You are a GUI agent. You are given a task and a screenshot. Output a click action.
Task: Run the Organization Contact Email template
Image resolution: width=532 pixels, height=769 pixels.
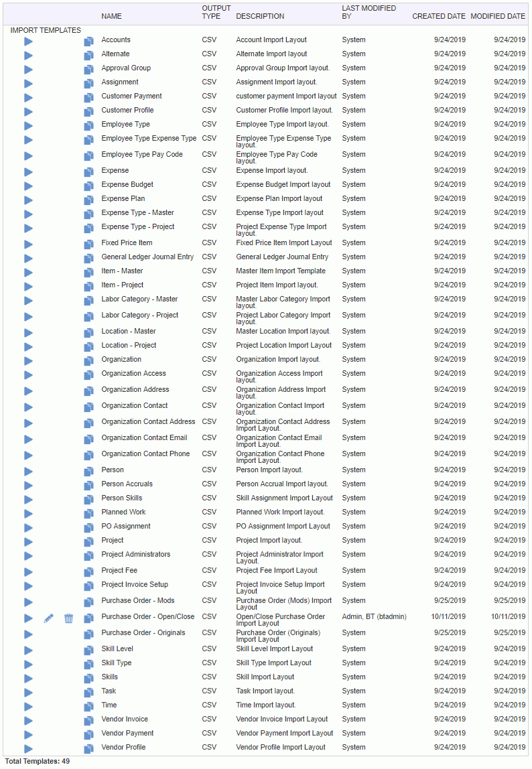[x=28, y=439]
